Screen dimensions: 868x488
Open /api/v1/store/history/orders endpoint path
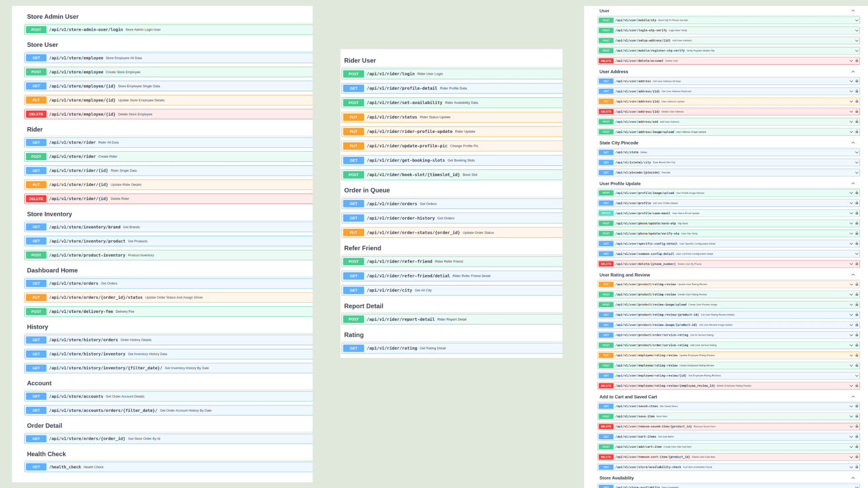(x=83, y=340)
